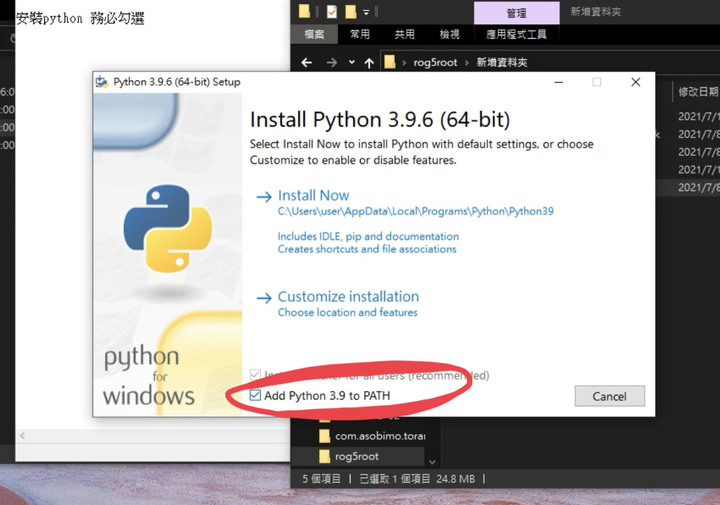The image size is (720, 505).
Task: Select the 管理 contextual tab
Action: (517, 13)
